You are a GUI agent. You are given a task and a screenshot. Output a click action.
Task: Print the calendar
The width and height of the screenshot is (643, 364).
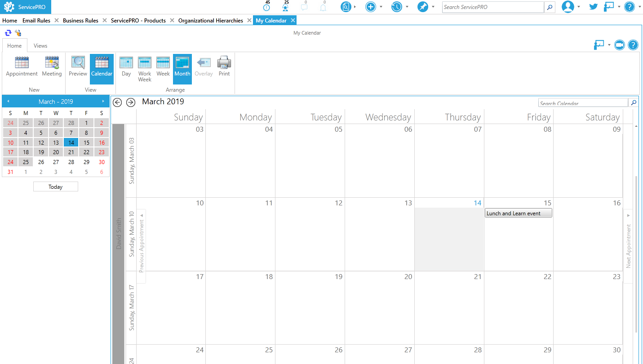click(x=224, y=67)
